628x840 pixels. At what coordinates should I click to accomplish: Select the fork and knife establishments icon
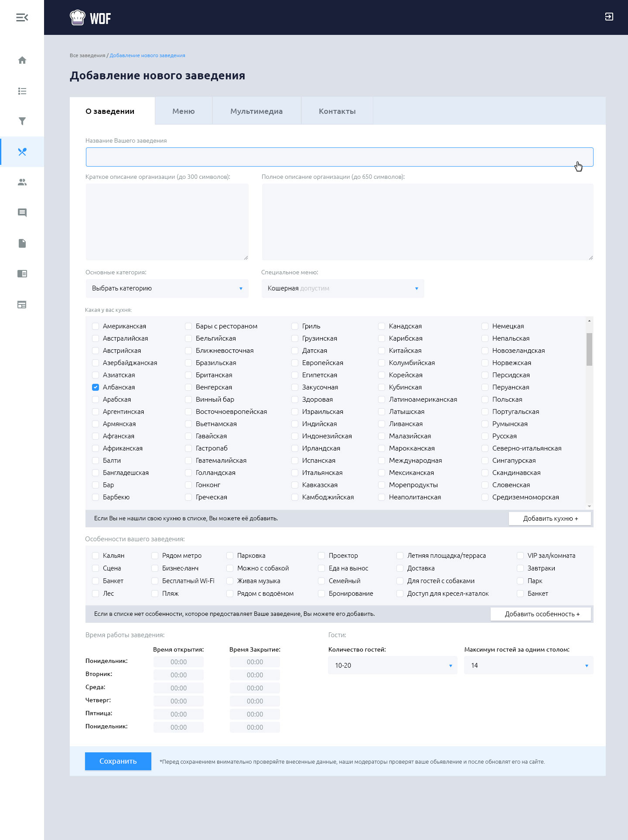tap(22, 152)
